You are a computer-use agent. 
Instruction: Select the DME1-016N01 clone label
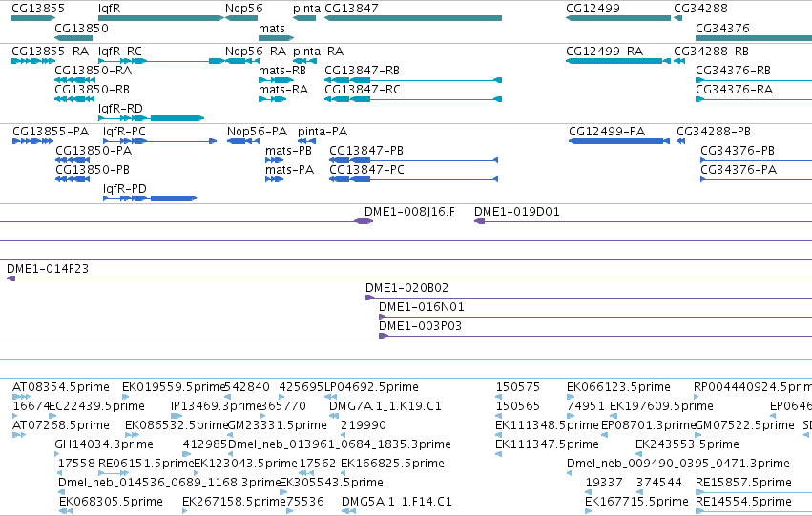(422, 307)
